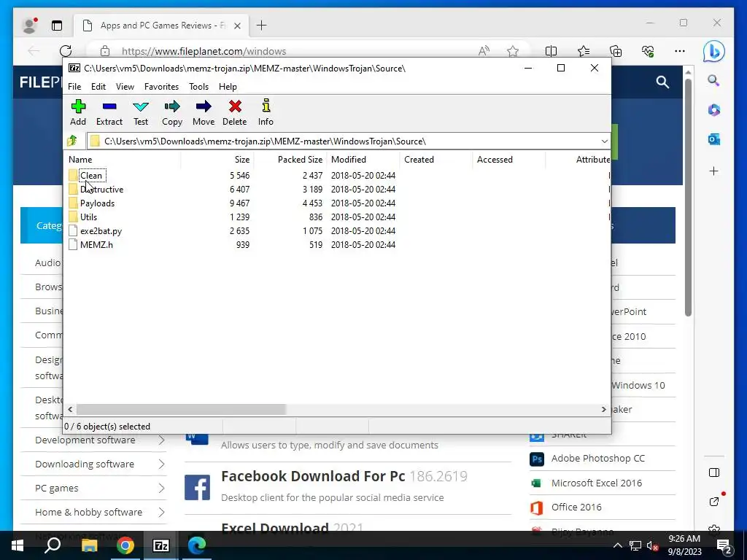Open Outlook from the Edge sidebar
The height and width of the screenshot is (560, 747).
point(713,139)
